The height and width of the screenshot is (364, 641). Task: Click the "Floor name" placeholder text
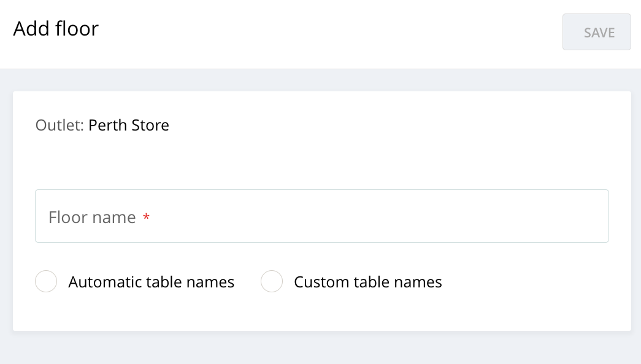pyautogui.click(x=92, y=218)
